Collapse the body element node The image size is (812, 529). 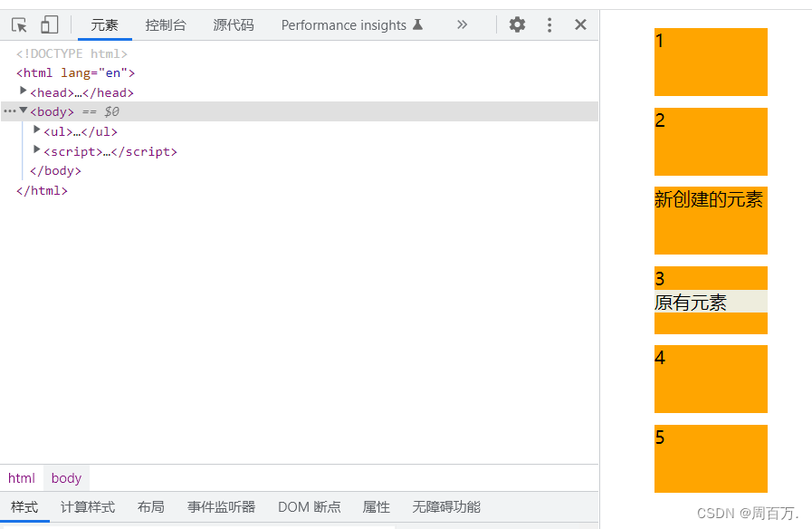[23, 111]
